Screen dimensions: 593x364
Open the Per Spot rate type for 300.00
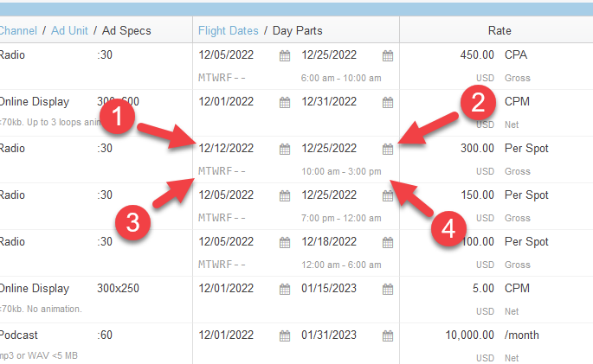tap(526, 149)
